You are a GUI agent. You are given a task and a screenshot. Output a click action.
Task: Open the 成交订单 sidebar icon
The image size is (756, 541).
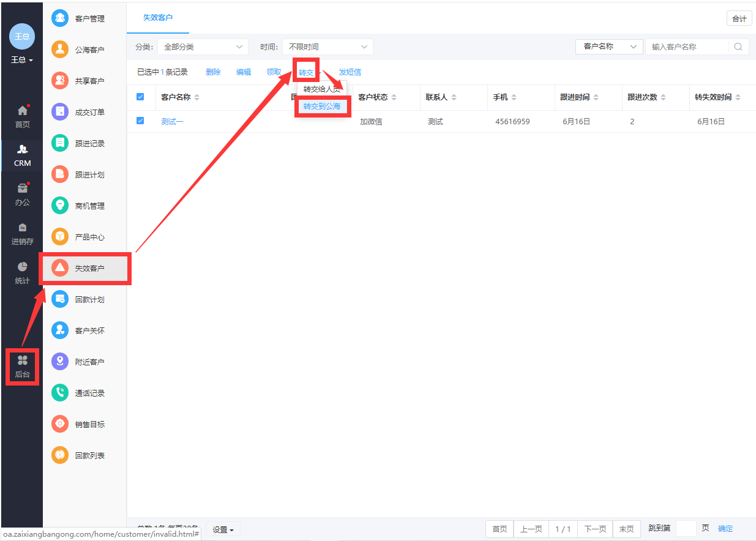point(60,112)
